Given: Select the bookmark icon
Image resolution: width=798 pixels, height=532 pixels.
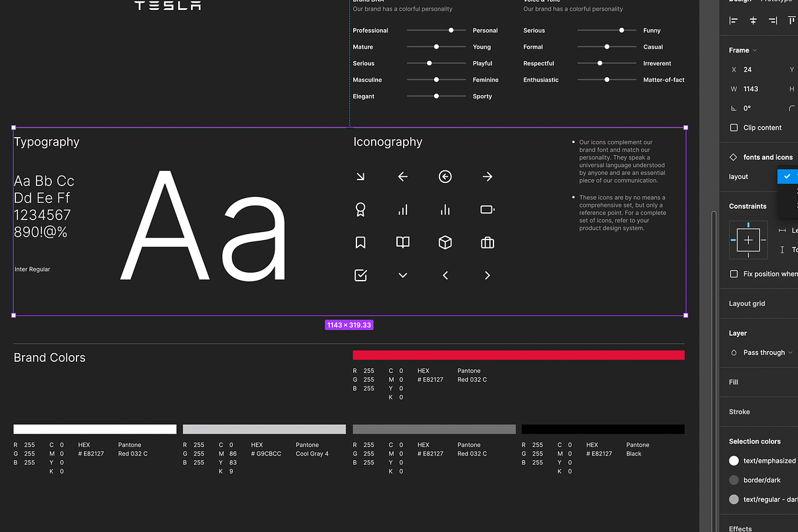Looking at the screenshot, I should [x=360, y=243].
